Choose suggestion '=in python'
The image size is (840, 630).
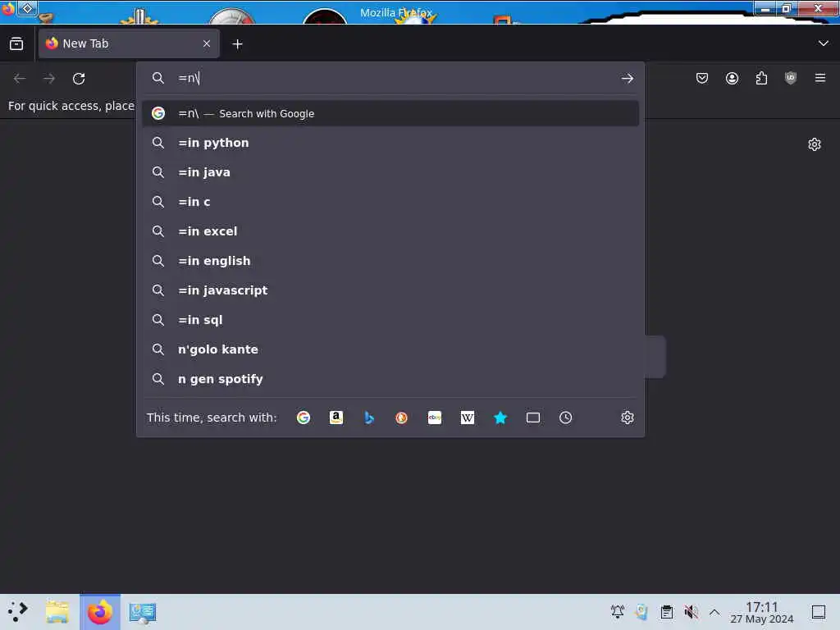(x=390, y=143)
